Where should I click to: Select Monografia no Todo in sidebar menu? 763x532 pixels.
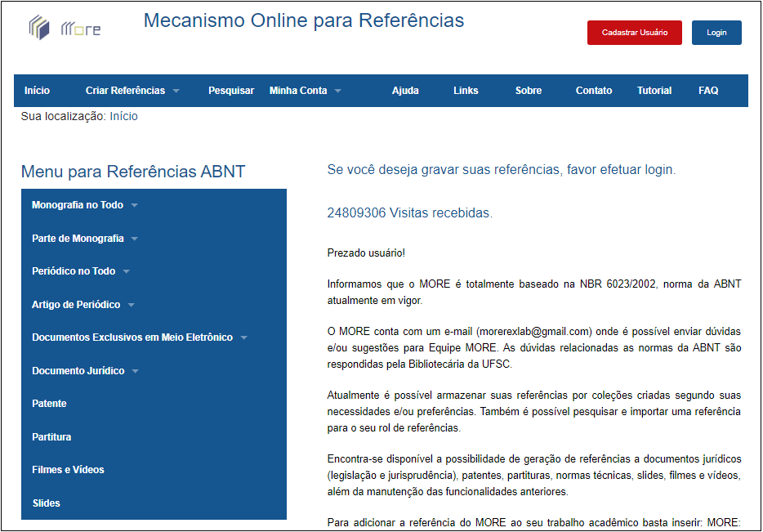tap(78, 205)
